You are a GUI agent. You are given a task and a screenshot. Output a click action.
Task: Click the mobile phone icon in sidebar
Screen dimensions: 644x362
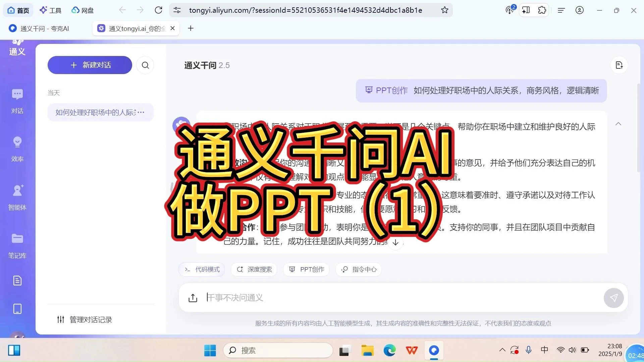pyautogui.click(x=17, y=309)
